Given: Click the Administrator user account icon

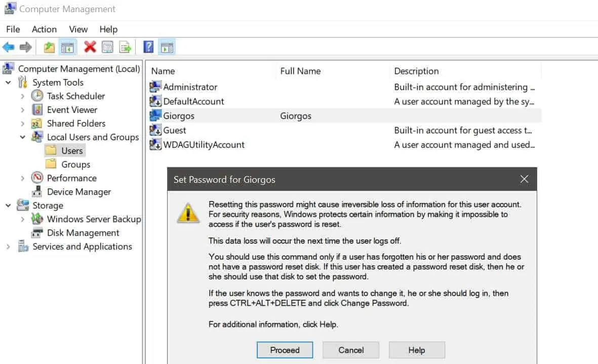Looking at the screenshot, I should [x=155, y=87].
